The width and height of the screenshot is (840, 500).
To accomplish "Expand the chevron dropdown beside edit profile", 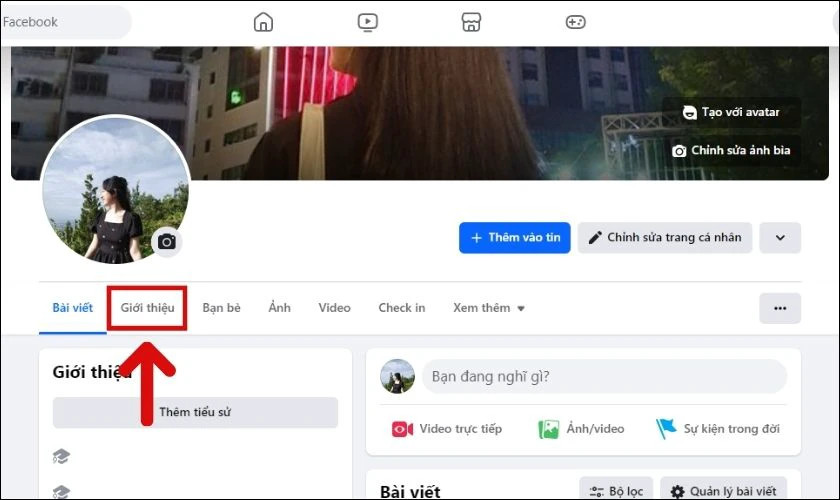I will pos(780,237).
